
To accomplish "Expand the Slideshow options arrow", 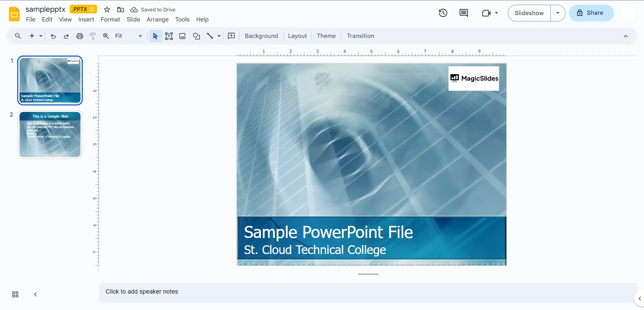I will [557, 13].
